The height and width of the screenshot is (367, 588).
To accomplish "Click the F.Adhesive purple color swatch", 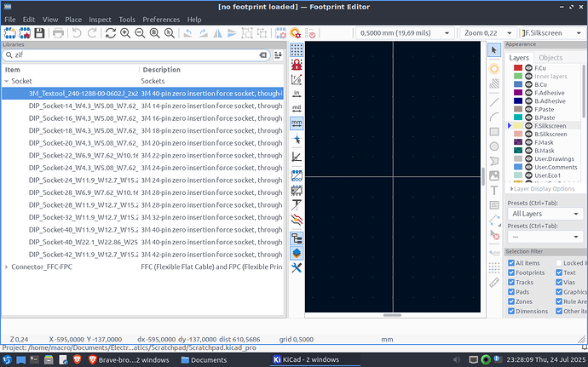I will [518, 93].
